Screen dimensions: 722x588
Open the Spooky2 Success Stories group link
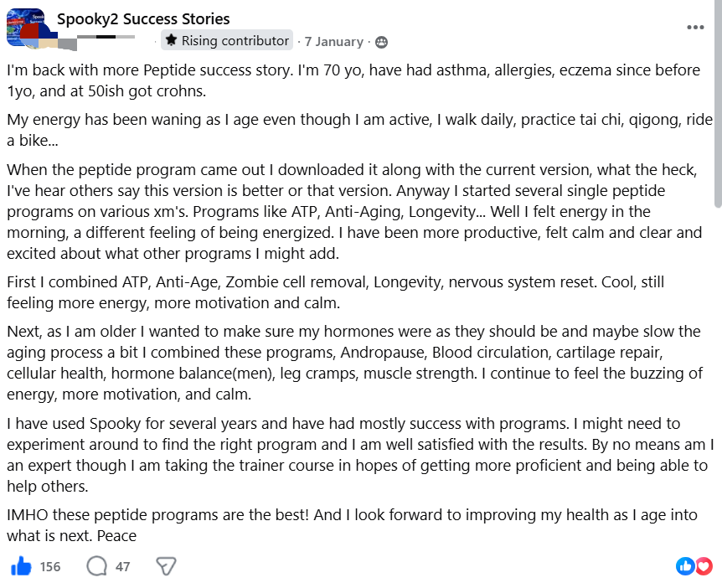[x=143, y=19]
